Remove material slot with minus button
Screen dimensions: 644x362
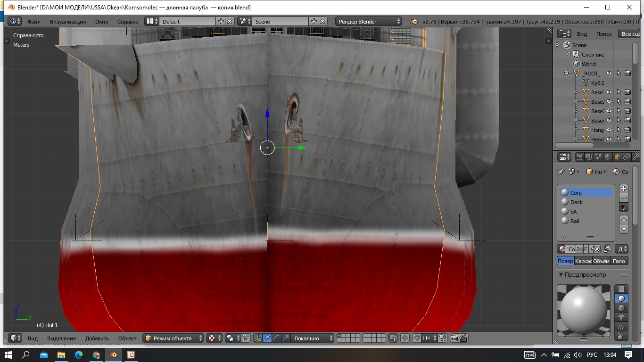[x=624, y=198]
